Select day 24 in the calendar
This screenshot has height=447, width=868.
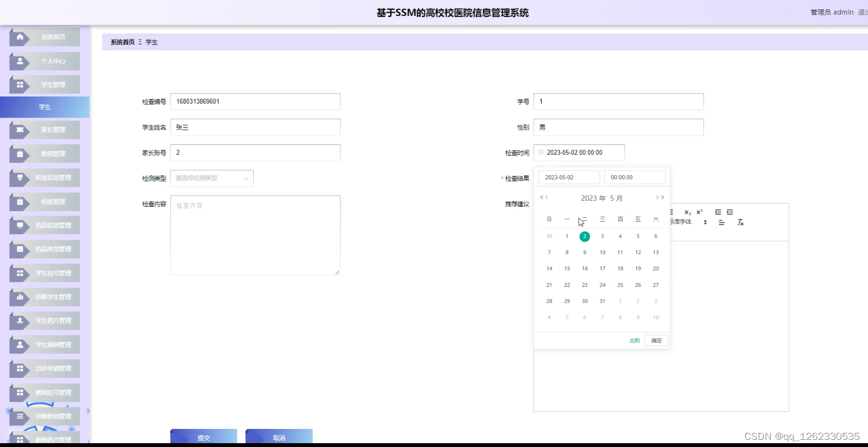pos(602,285)
